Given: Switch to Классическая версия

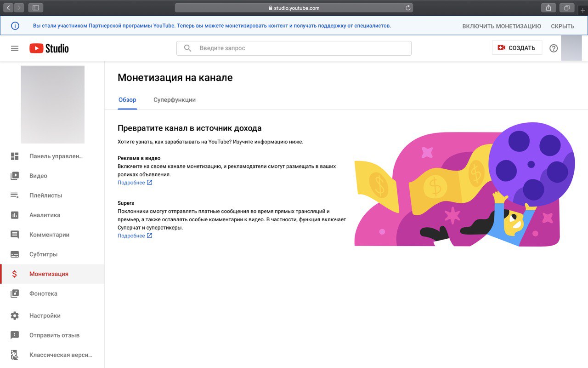Looking at the screenshot, I should [x=52, y=355].
